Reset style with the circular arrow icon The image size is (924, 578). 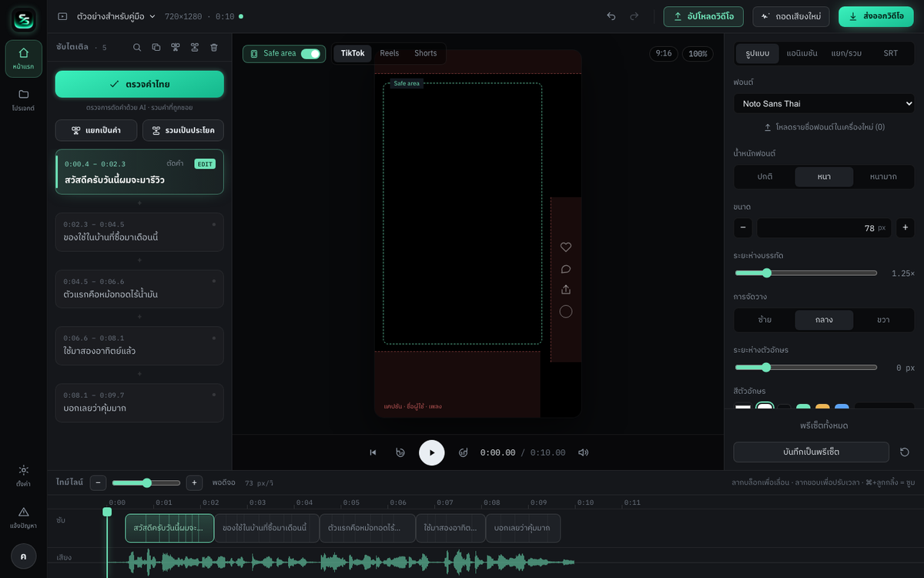pos(905,452)
